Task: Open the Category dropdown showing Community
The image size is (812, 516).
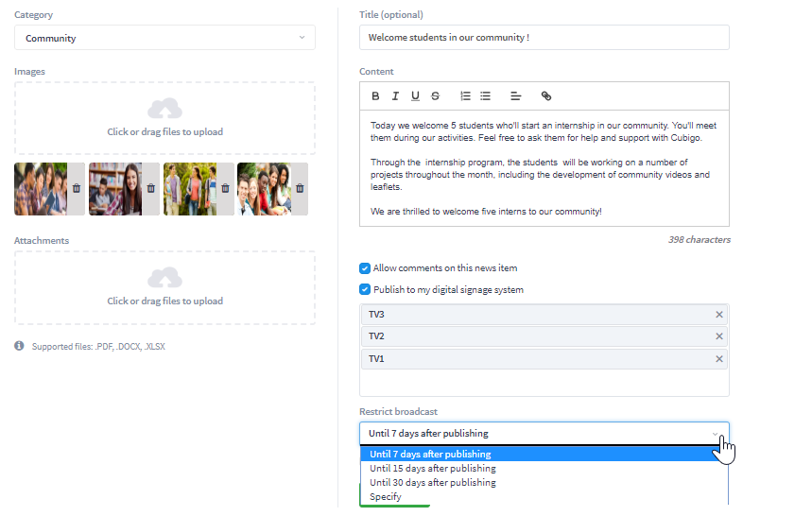Action: point(164,38)
